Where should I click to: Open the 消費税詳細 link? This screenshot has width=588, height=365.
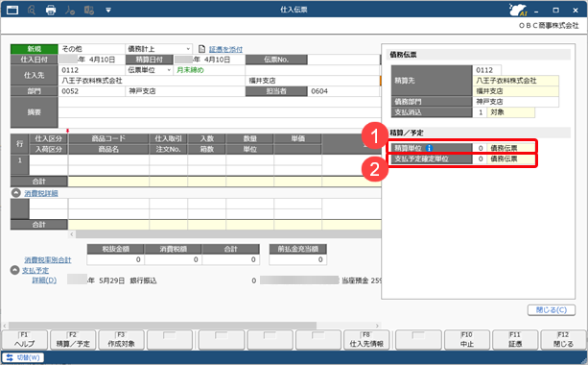[x=41, y=193]
